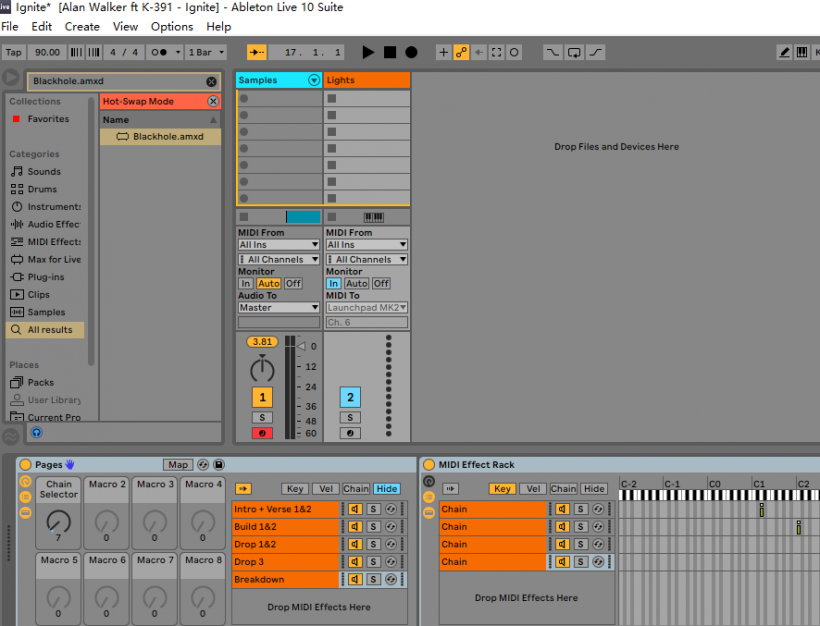Toggle the Loop switch in the transport

[x=574, y=52]
